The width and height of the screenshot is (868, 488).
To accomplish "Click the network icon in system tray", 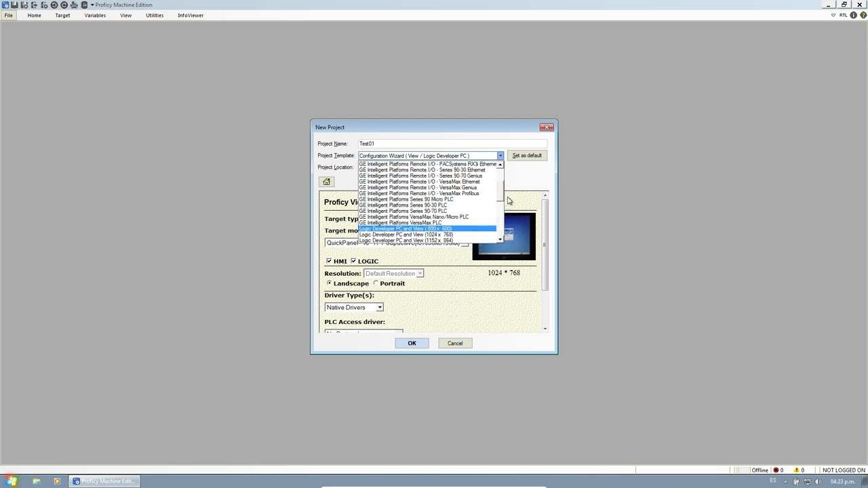I will tap(807, 481).
